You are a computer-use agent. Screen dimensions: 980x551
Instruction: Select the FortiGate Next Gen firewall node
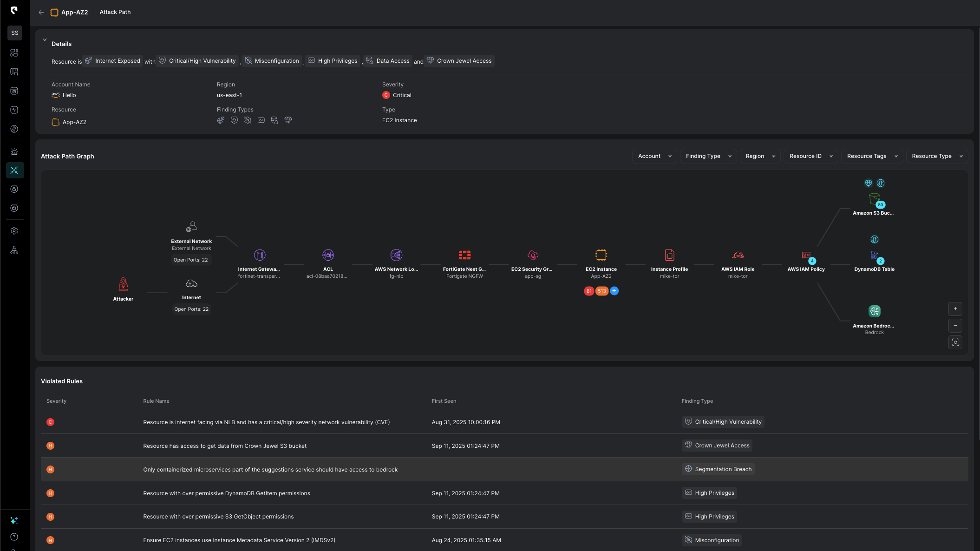coord(464,255)
